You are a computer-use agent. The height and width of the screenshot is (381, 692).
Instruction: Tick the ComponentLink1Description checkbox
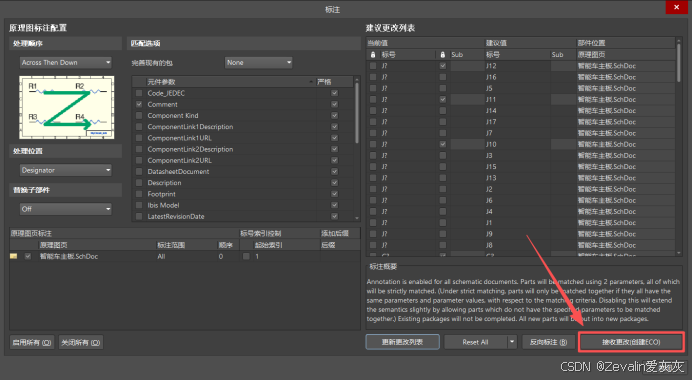point(139,127)
